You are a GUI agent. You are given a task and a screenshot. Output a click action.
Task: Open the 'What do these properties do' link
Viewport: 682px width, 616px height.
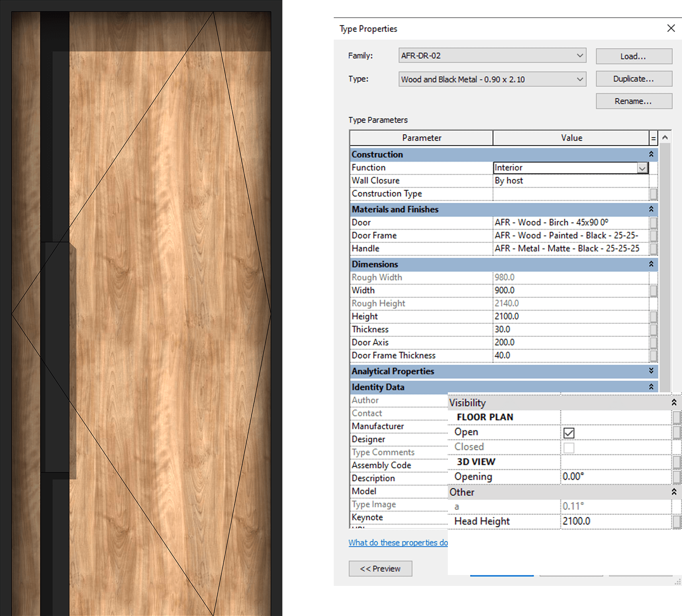(398, 543)
